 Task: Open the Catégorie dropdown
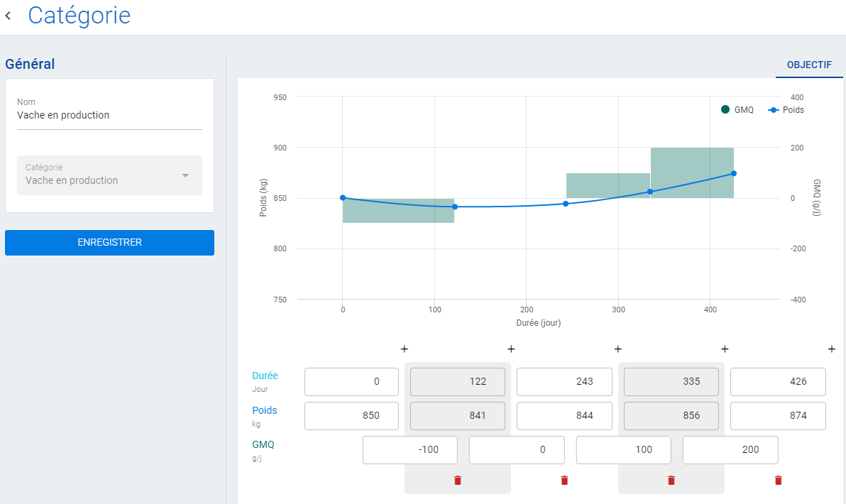pyautogui.click(x=109, y=175)
